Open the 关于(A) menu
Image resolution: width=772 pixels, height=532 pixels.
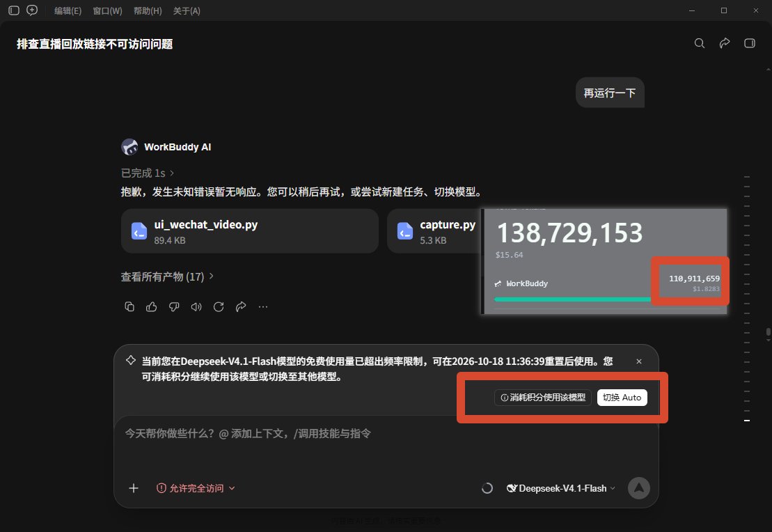point(187,11)
